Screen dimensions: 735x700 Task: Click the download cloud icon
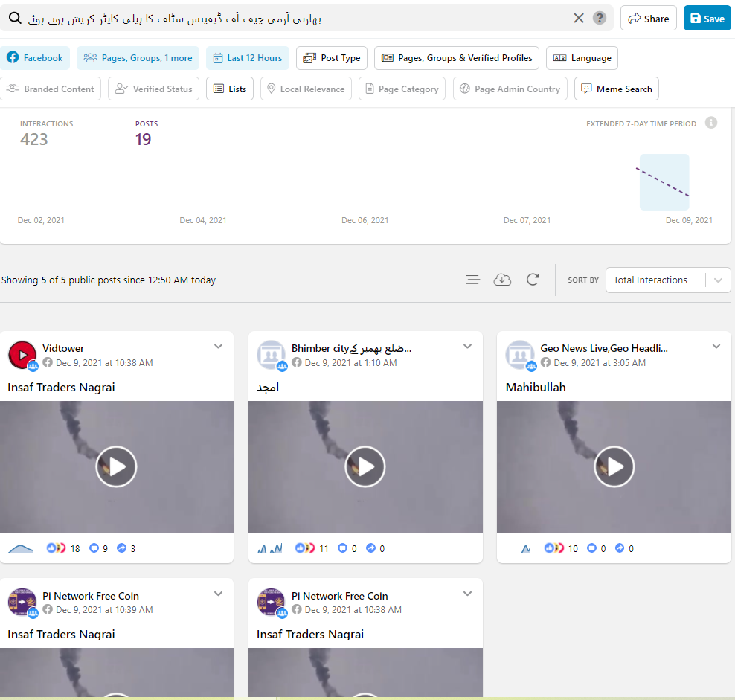(x=502, y=280)
